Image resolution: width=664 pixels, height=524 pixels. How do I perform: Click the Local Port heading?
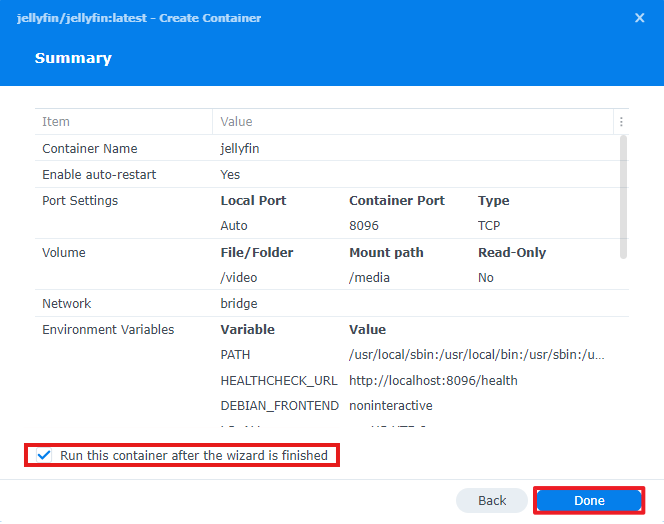[253, 201]
